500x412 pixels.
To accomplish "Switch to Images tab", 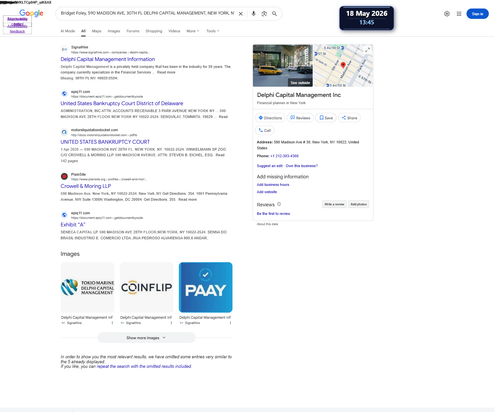I will tap(114, 31).
